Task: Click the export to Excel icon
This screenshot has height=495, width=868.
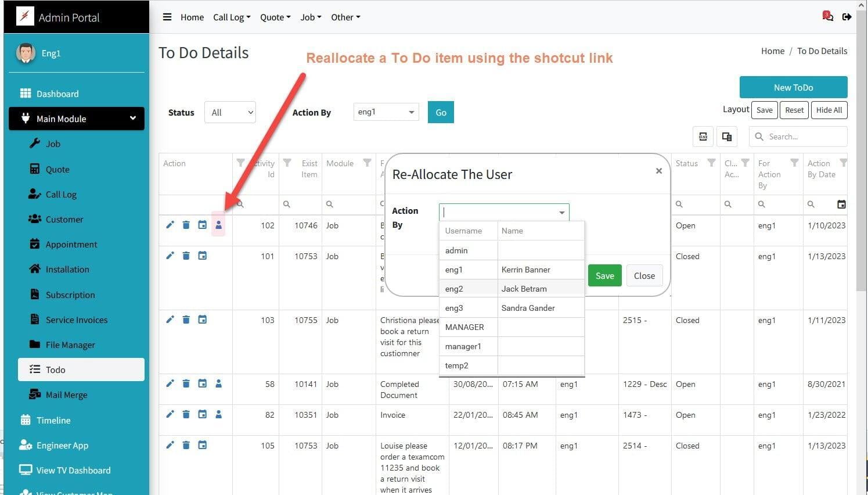Action: 703,137
